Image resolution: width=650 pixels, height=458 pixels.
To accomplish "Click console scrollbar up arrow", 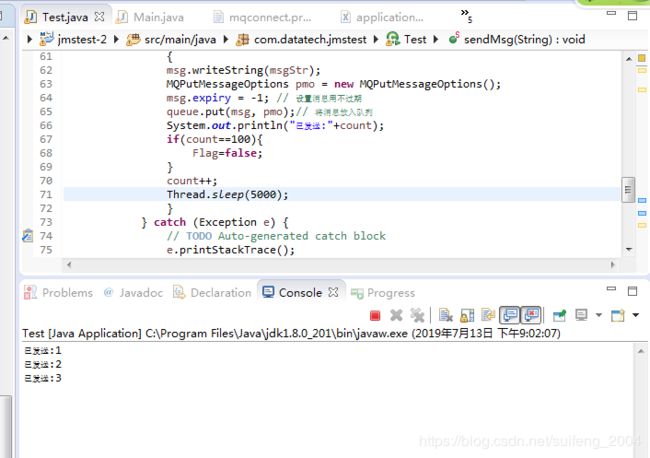I will tap(641, 351).
